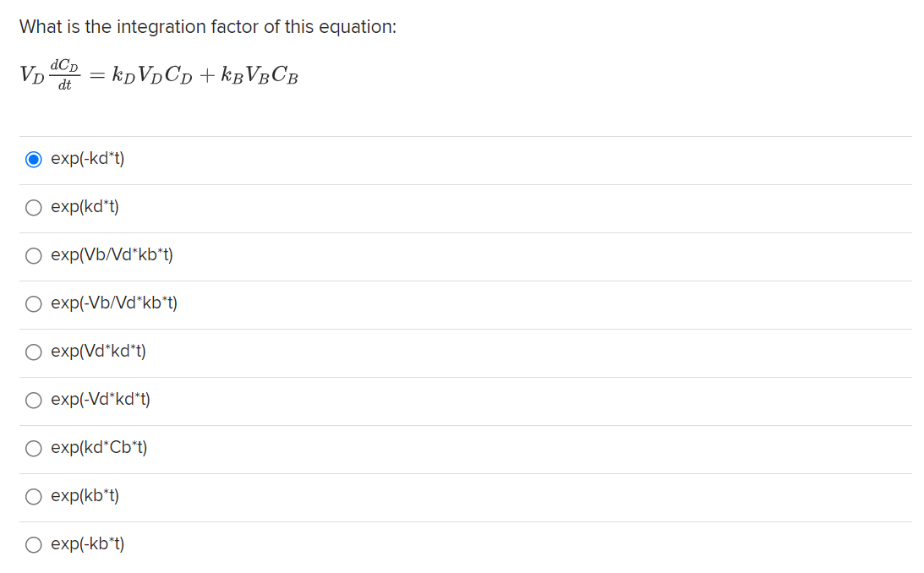The width and height of the screenshot is (924, 573).
Task: Choose exp(-Vb/Vd*kb*t) as the answer
Action: coord(34,303)
